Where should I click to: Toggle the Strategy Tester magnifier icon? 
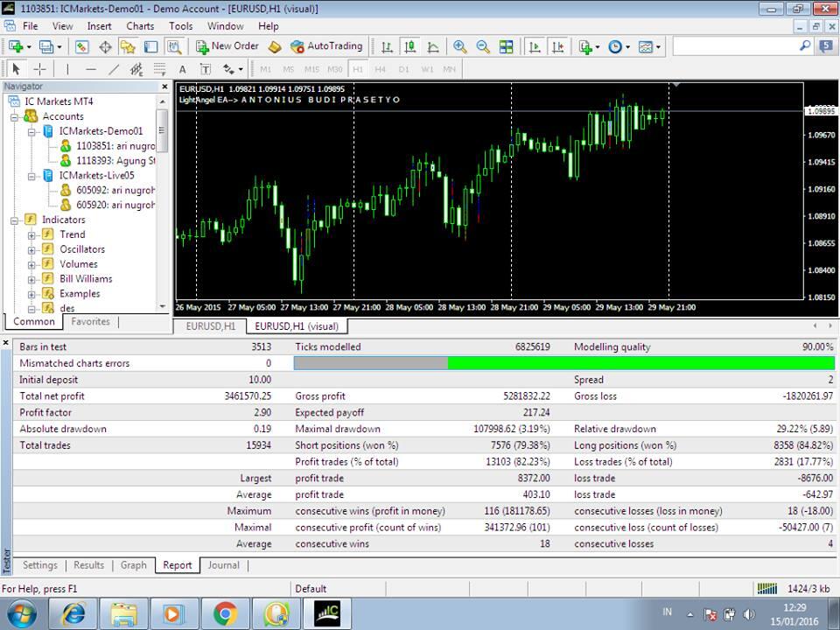coord(175,47)
